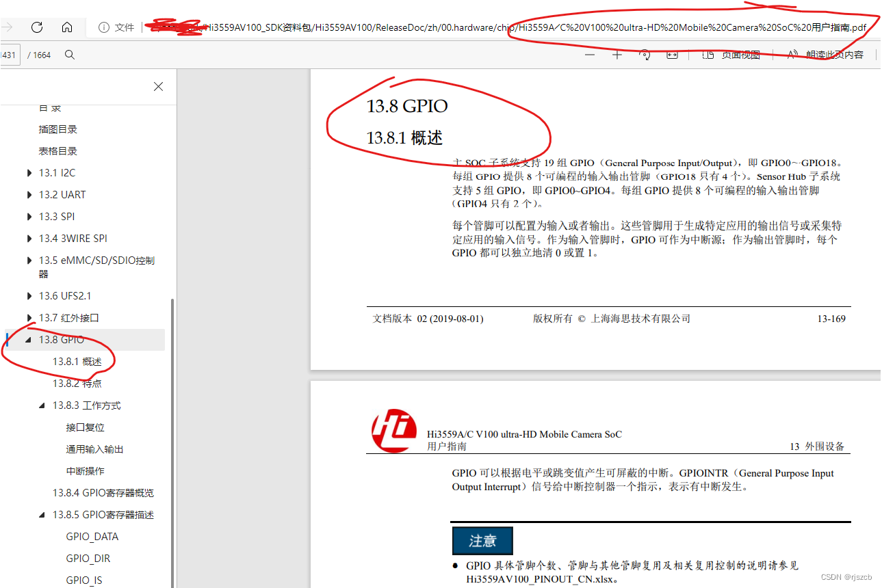Click the page number input field
This screenshot has height=588, width=882.
coord(8,55)
